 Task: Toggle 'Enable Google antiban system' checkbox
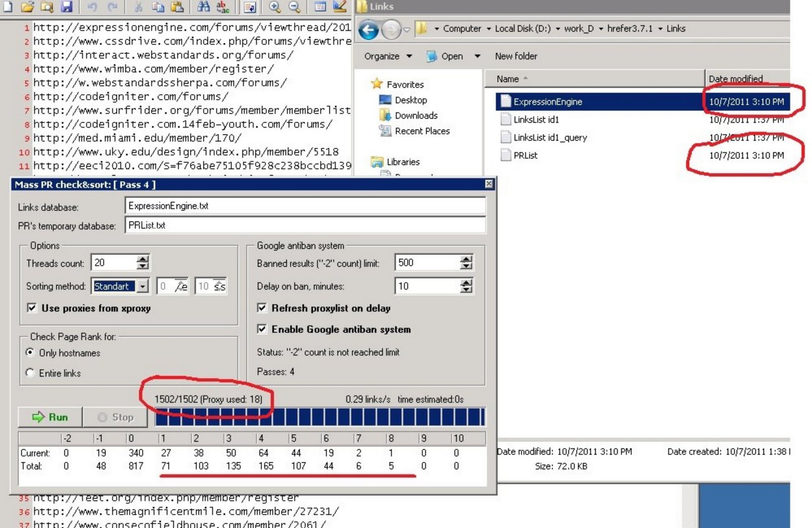pos(262,329)
